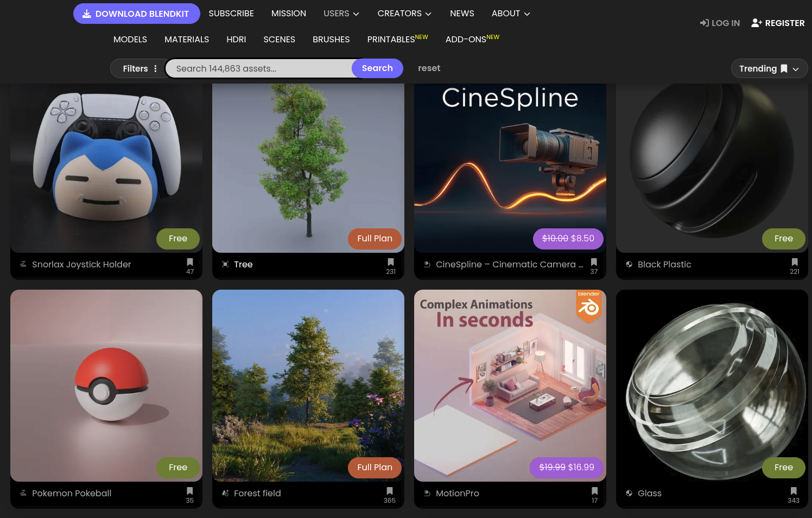Click Free badge on Glass material

point(784,468)
